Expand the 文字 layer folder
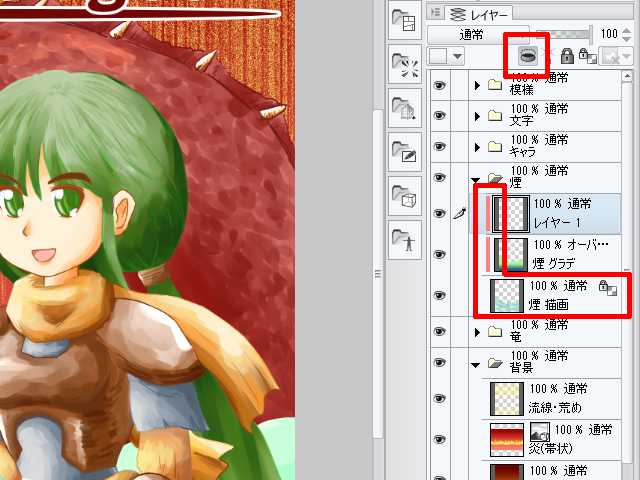This screenshot has height=480, width=640. 477,116
